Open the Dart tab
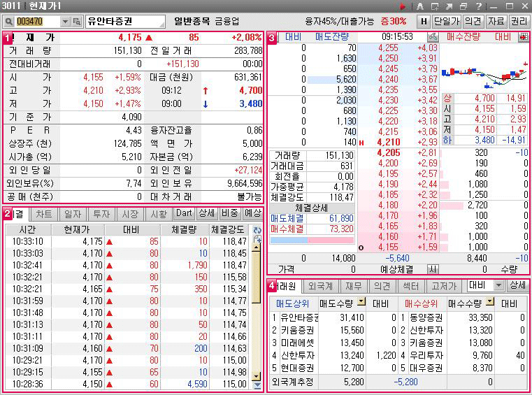This screenshot has height=395, width=532. click(x=184, y=213)
